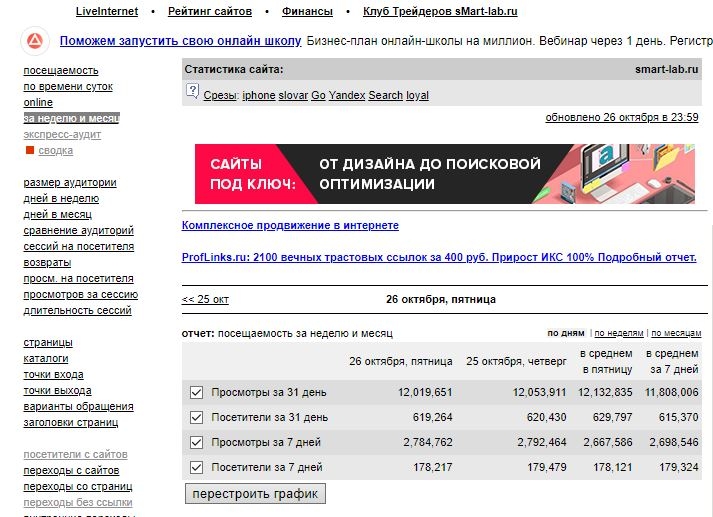Click value 619,264 in Посетители за 31 день row
Screen dimensions: 713x517
(432, 417)
